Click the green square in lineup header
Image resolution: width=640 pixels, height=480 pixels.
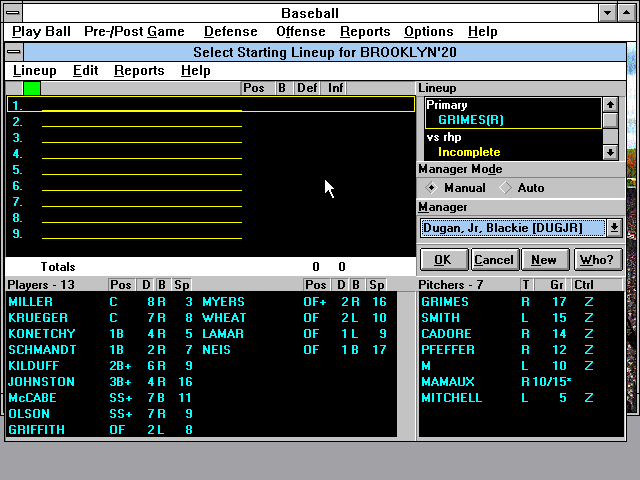coord(31,88)
